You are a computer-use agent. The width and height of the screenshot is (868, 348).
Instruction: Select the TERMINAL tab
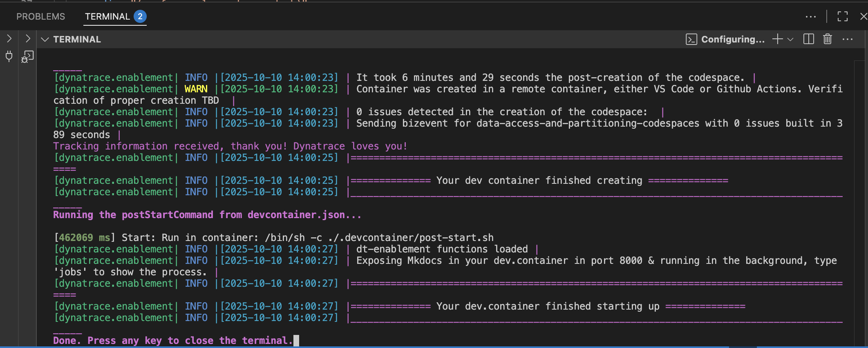pyautogui.click(x=107, y=16)
